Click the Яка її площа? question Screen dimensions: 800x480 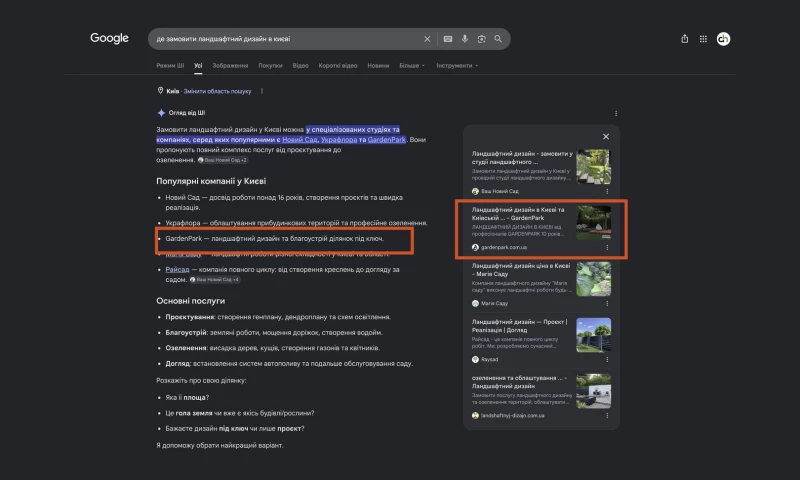tap(187, 397)
